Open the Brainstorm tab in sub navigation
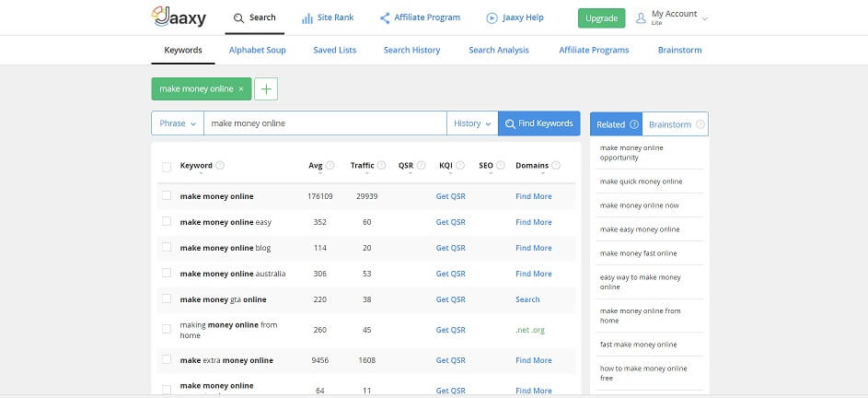The image size is (868, 398). pyautogui.click(x=680, y=50)
